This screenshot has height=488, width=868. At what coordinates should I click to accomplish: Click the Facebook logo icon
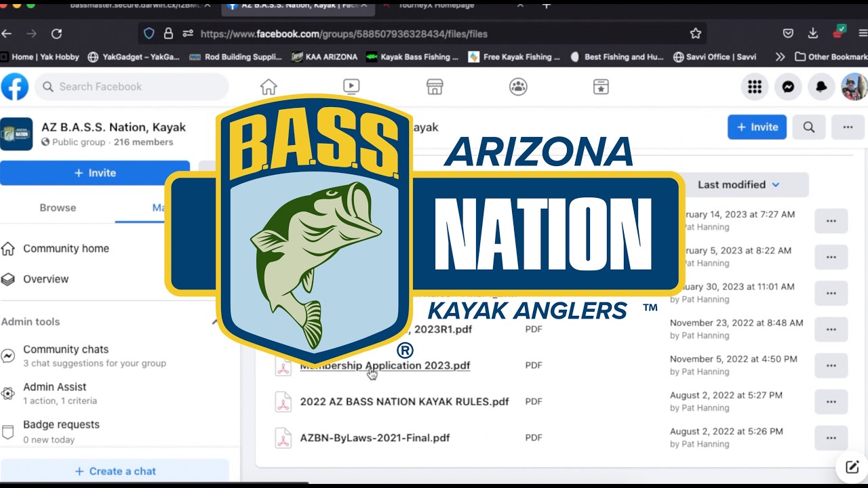click(14, 87)
